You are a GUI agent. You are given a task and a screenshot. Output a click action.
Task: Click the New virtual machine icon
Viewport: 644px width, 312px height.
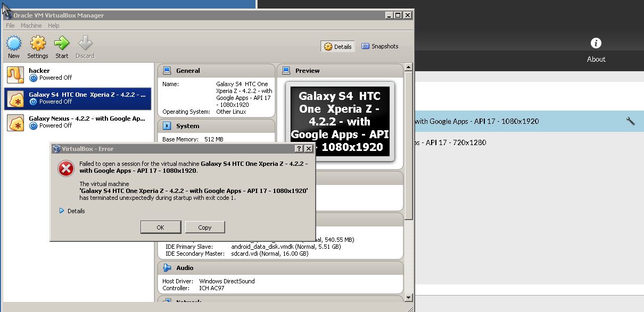[14, 43]
